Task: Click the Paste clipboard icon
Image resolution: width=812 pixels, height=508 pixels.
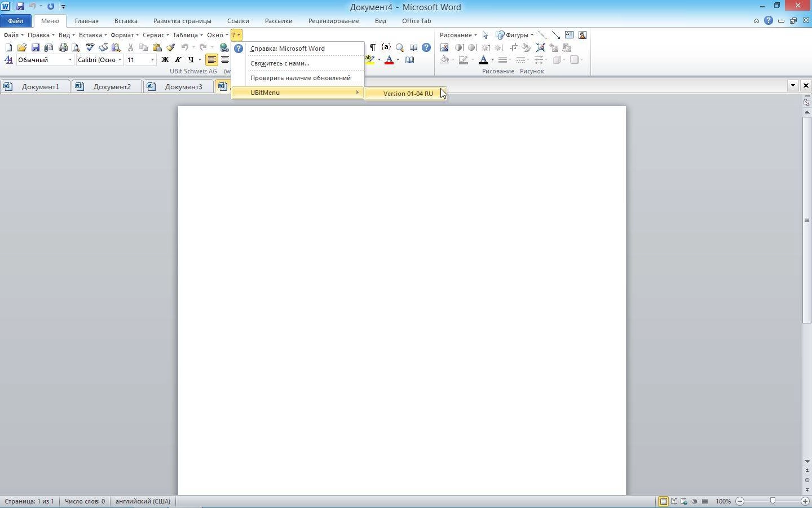Action: pyautogui.click(x=157, y=48)
